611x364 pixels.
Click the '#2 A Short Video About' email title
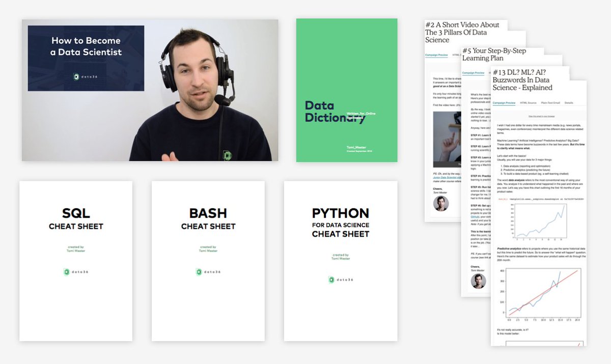(462, 32)
